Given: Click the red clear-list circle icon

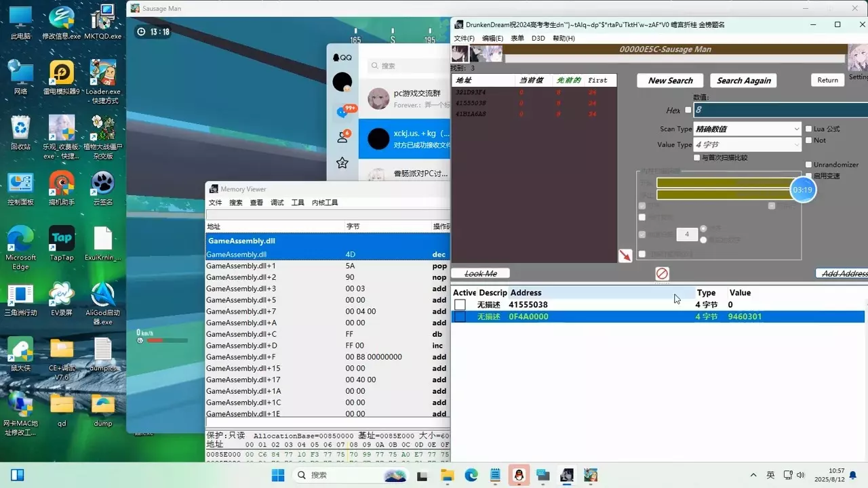Looking at the screenshot, I should click(x=663, y=273).
